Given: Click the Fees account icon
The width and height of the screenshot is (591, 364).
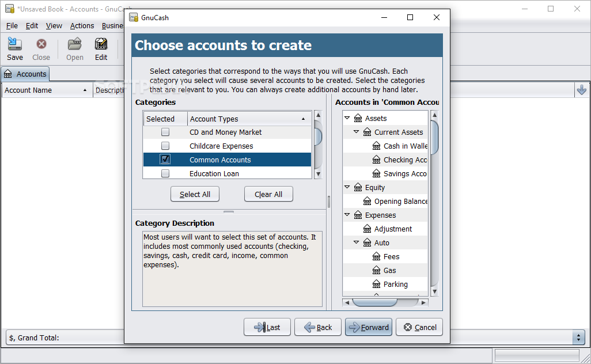Looking at the screenshot, I should click(x=377, y=257).
